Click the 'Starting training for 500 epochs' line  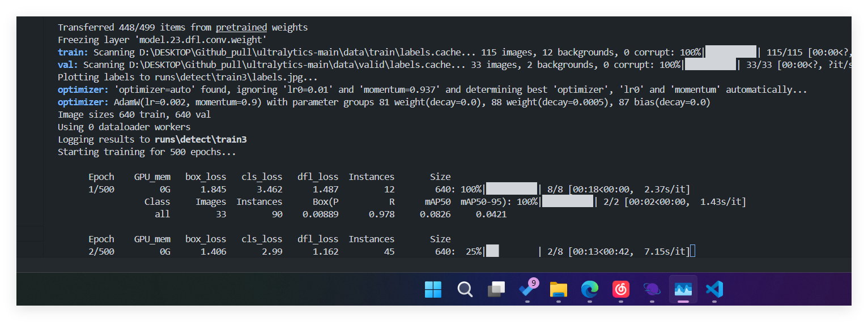(x=147, y=152)
